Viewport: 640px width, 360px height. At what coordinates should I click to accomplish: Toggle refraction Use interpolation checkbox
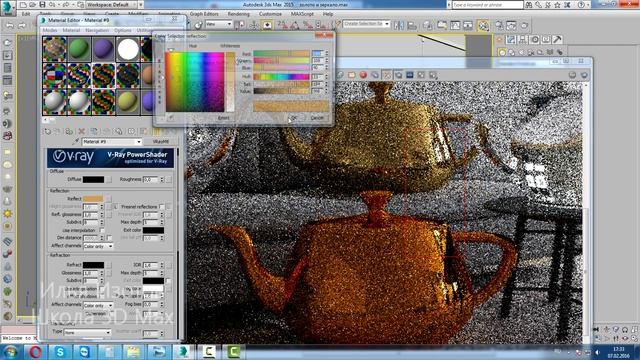(x=102, y=289)
